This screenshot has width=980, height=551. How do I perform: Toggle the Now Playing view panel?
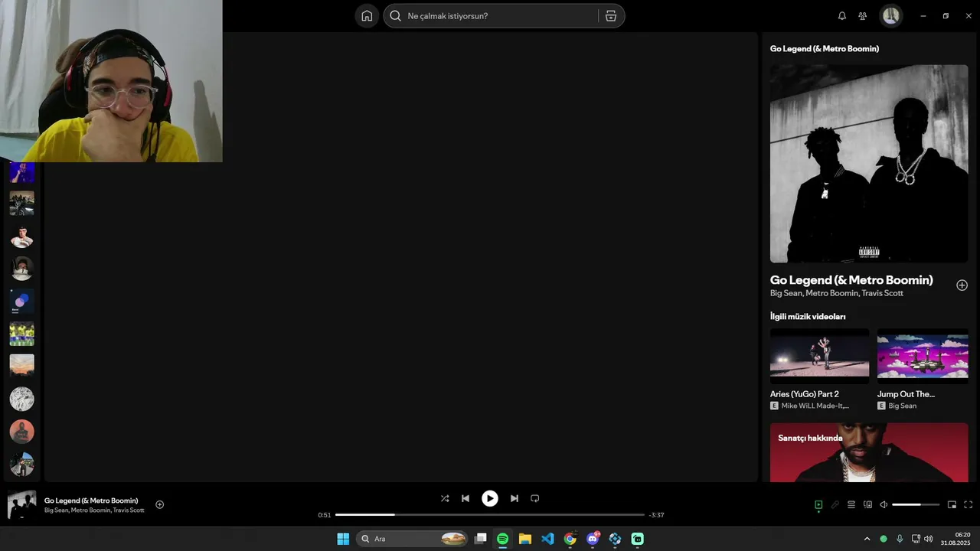click(818, 504)
